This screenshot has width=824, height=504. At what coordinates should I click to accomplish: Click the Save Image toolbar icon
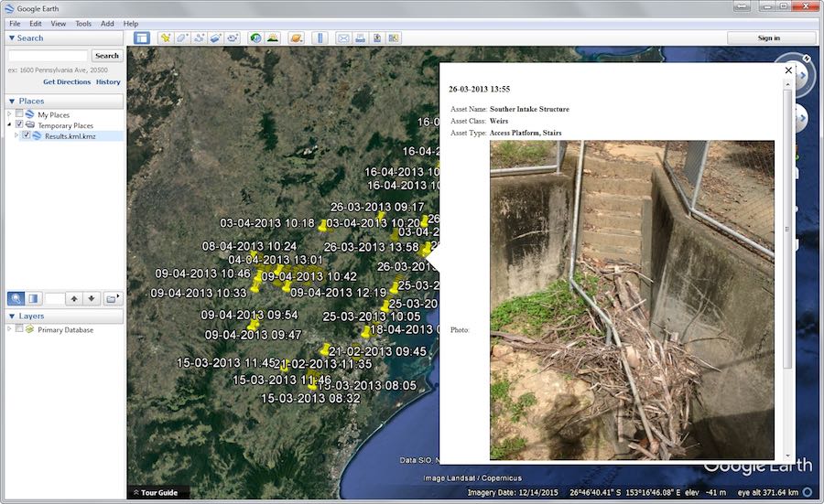coord(377,38)
